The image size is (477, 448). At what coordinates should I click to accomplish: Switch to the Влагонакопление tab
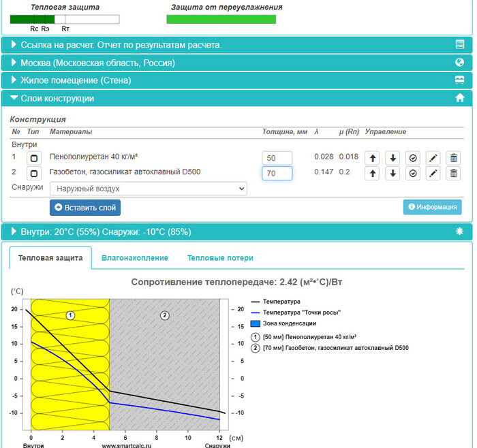135,258
